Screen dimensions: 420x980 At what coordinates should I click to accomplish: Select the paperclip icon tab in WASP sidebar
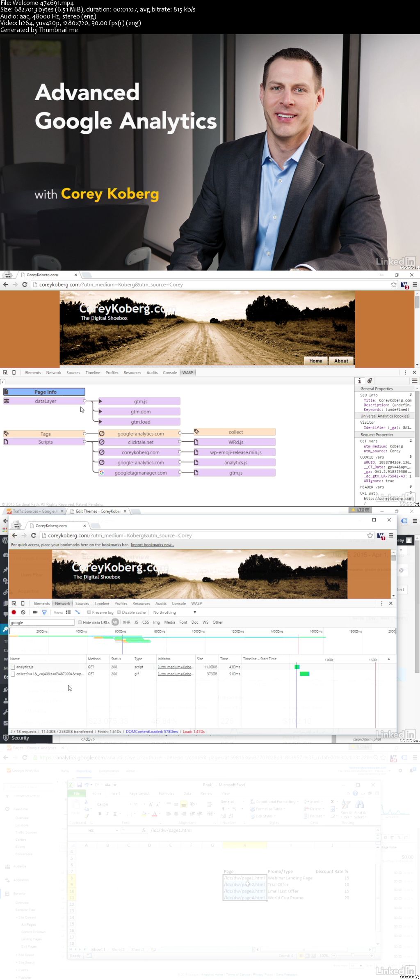point(370,381)
